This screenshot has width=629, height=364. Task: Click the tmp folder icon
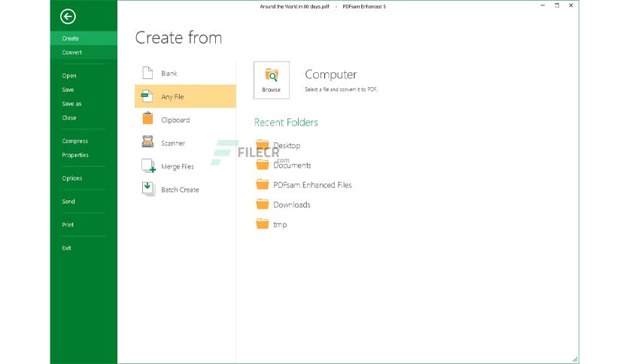point(263,223)
